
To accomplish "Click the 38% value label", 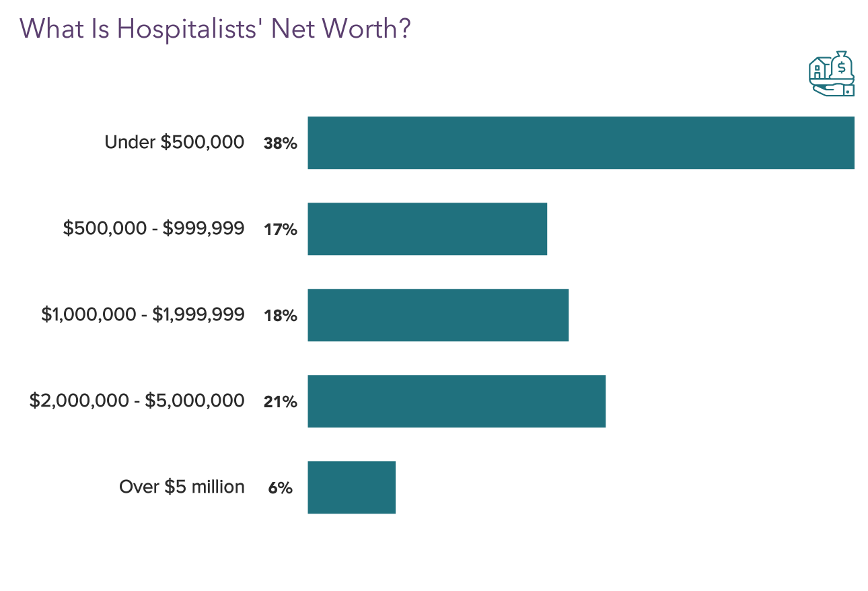I will click(x=280, y=143).
